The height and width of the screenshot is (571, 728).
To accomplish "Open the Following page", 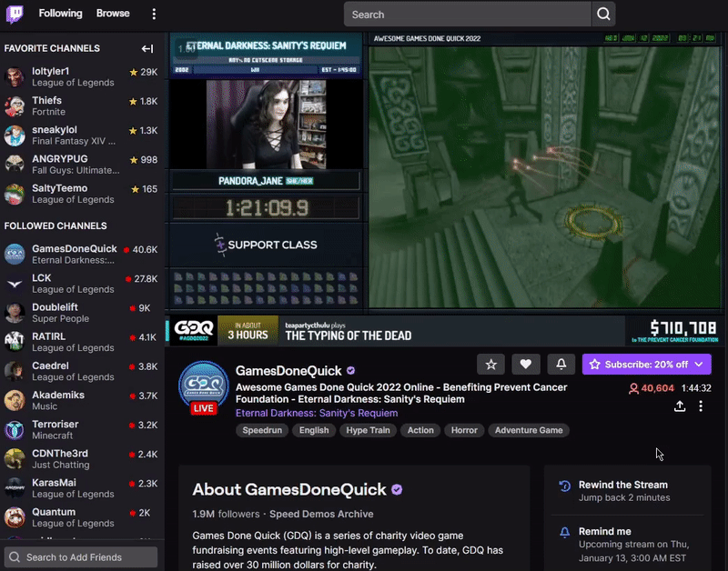I will click(60, 14).
